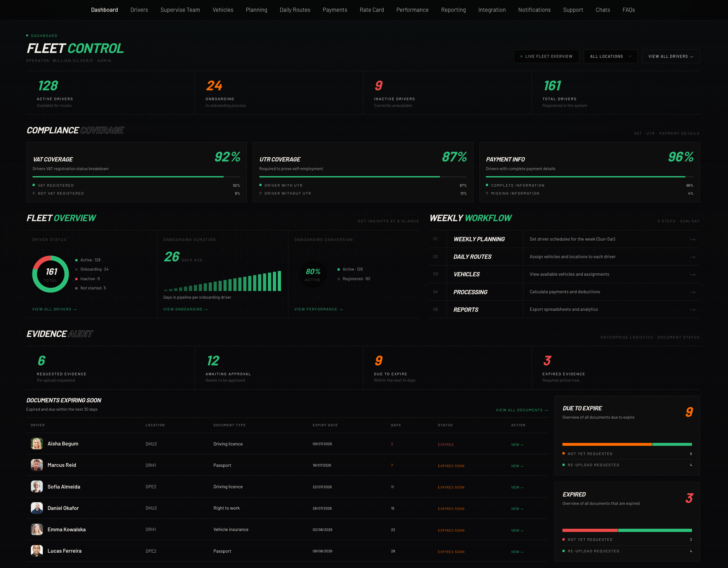Click the Due To Expire orange bar
This screenshot has height=568, width=728.
tap(607, 444)
